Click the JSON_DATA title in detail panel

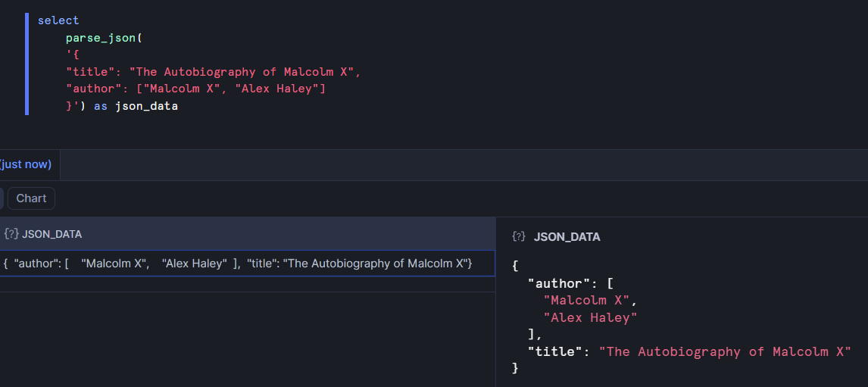pos(567,237)
